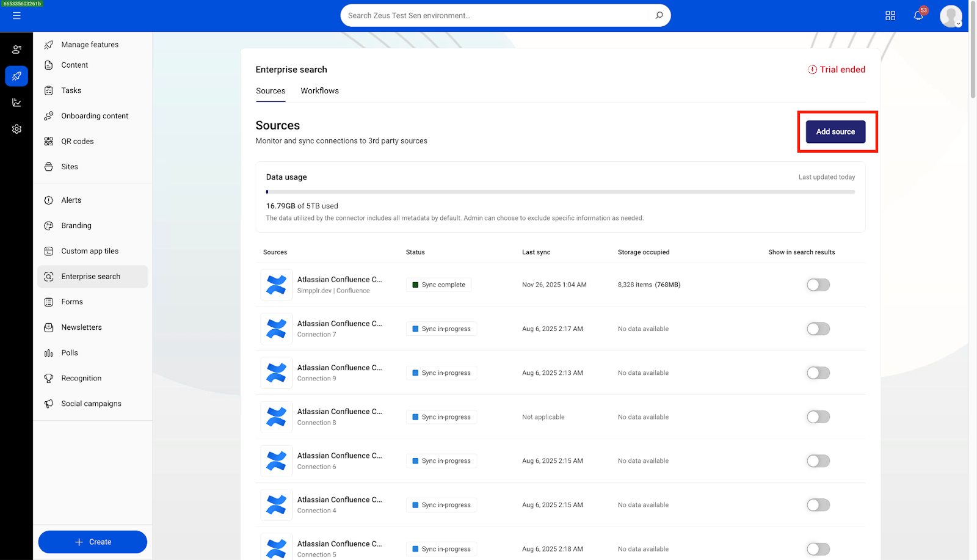The height and width of the screenshot is (560, 977).
Task: Toggle show in search for Connection 7
Action: (x=818, y=329)
